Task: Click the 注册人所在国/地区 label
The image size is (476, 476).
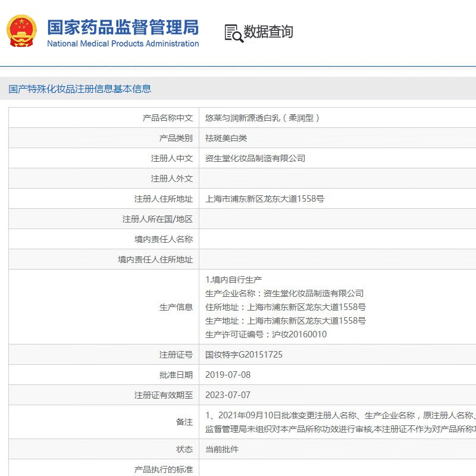Action: [158, 219]
